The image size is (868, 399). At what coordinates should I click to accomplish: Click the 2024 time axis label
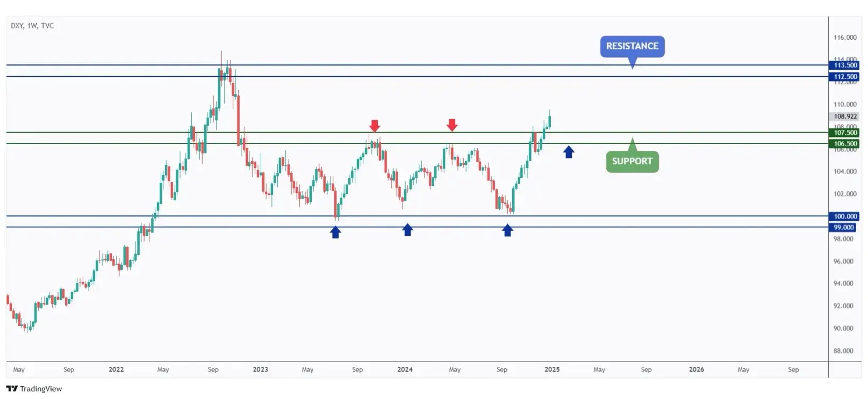tap(405, 369)
